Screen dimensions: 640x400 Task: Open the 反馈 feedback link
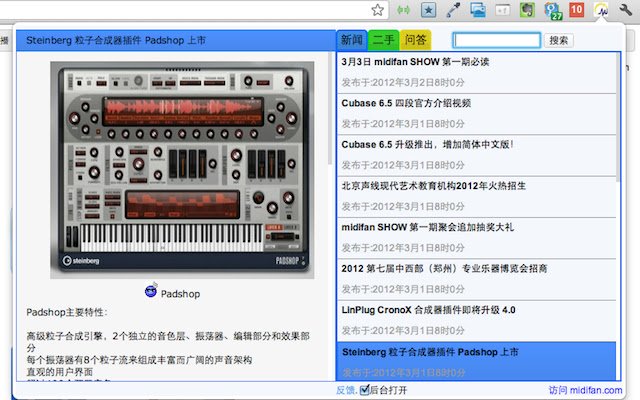click(x=346, y=390)
